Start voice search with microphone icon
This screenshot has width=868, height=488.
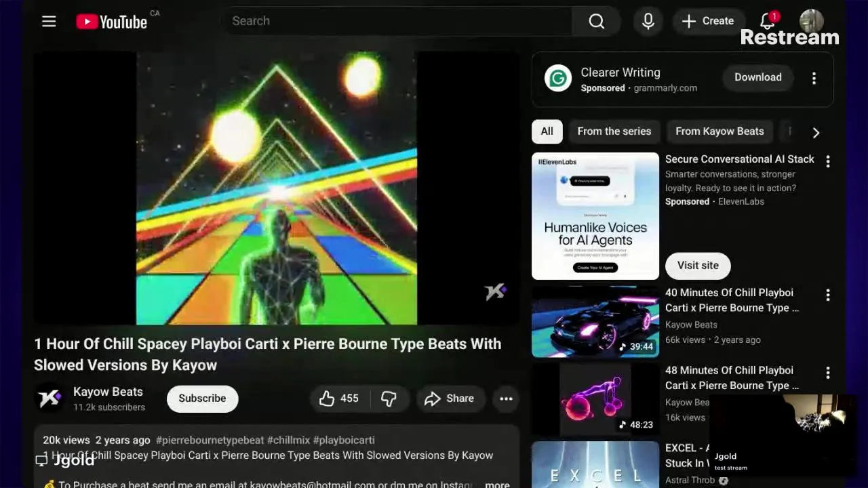tap(648, 21)
